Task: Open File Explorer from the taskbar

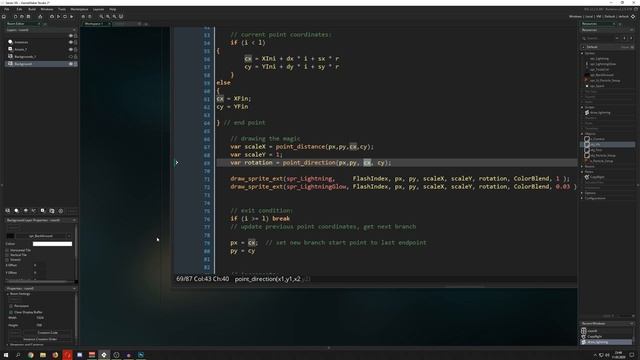Action: pyautogui.click(x=43, y=355)
